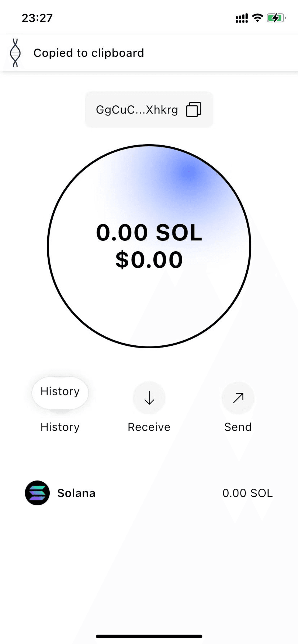Screen dimensions: 298x644
Task: Tap the $0.00 fiat balance
Action: pos(149,260)
